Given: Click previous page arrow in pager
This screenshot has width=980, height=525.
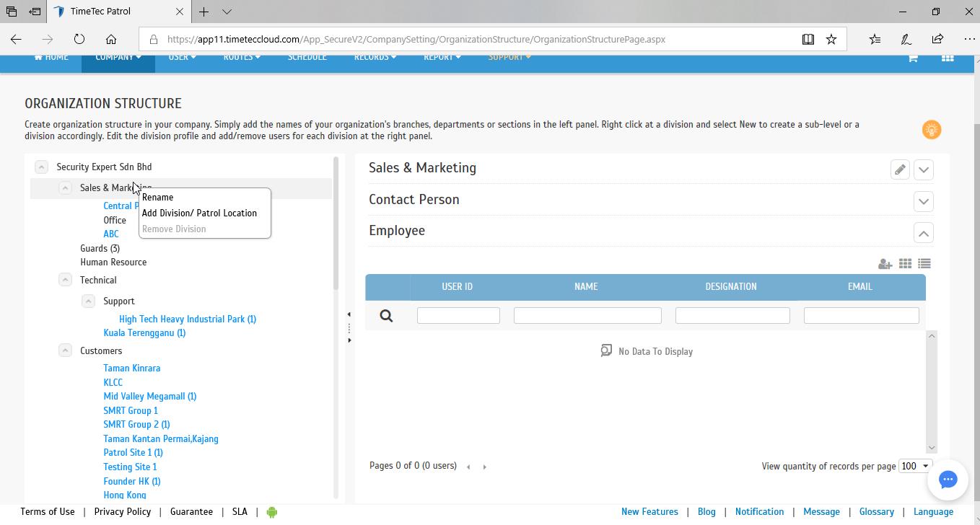Looking at the screenshot, I should coord(468,467).
